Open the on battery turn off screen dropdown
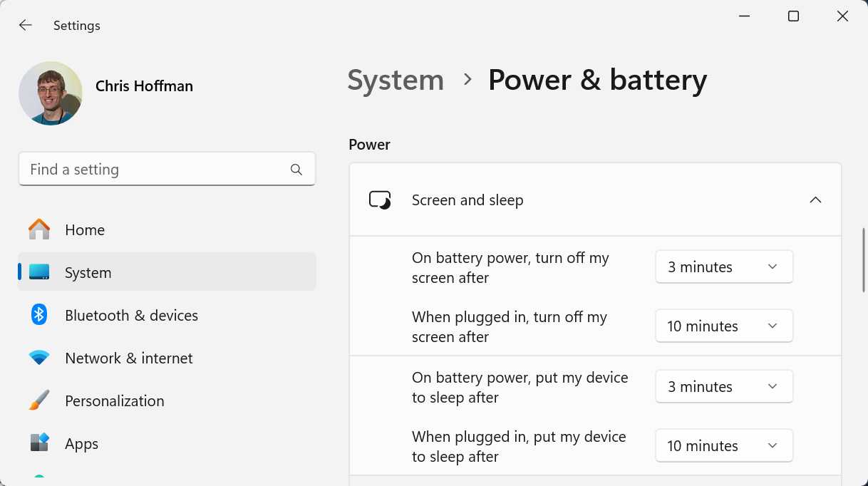868x486 pixels. coord(723,267)
